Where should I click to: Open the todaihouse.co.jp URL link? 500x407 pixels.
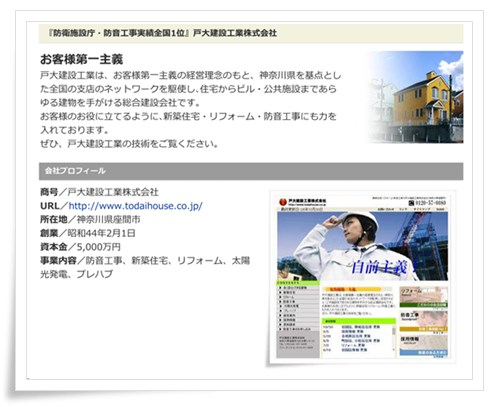[135, 206]
